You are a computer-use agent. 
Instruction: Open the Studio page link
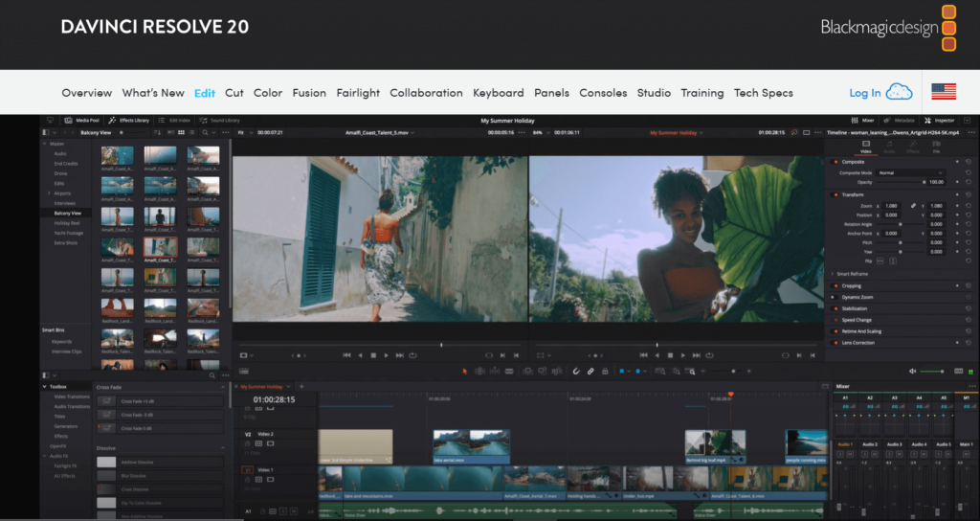[654, 93]
